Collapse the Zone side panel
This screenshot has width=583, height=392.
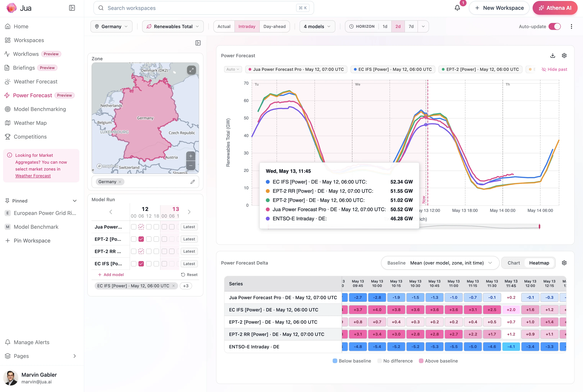click(198, 43)
